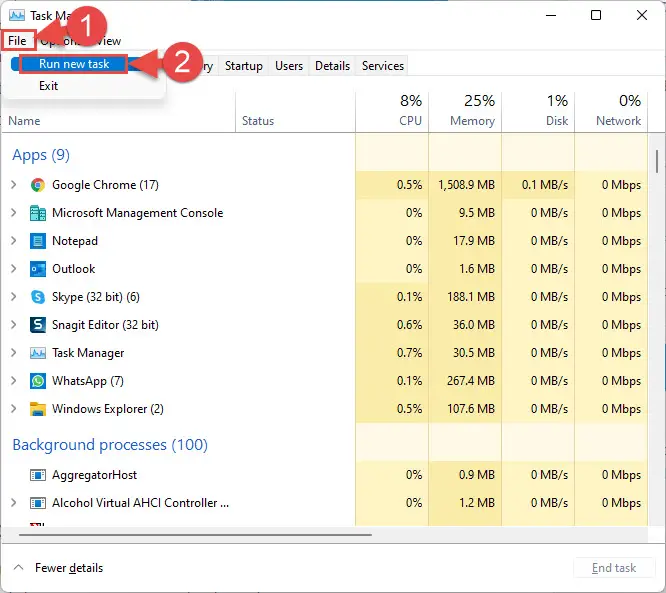The width and height of the screenshot is (666, 593).
Task: Click the horizontal scrollbar thumb
Action: pyautogui.click(x=195, y=535)
